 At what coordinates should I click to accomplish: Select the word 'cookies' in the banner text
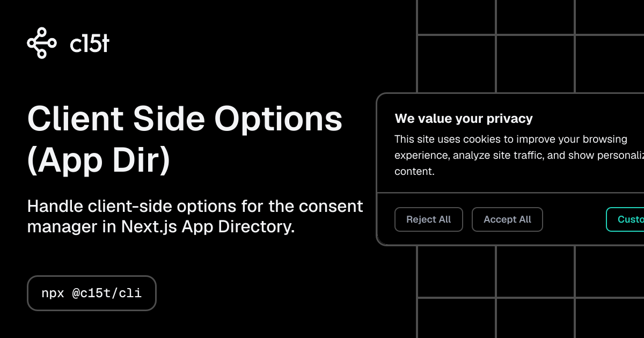(481, 138)
